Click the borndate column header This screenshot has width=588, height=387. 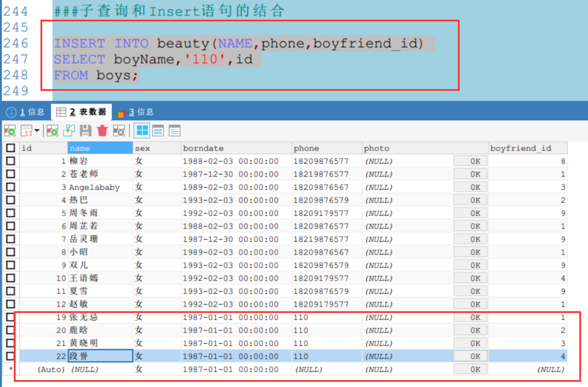tap(236, 148)
